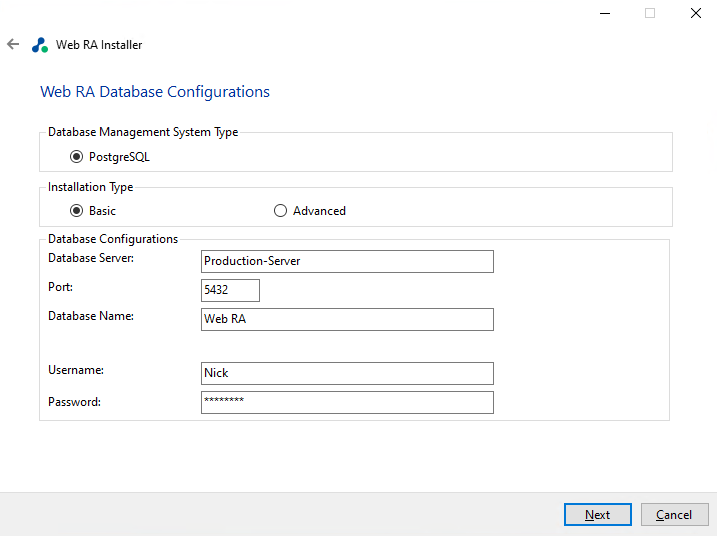Focus the Database Server text box
Image resolution: width=717 pixels, height=536 pixels.
347,261
